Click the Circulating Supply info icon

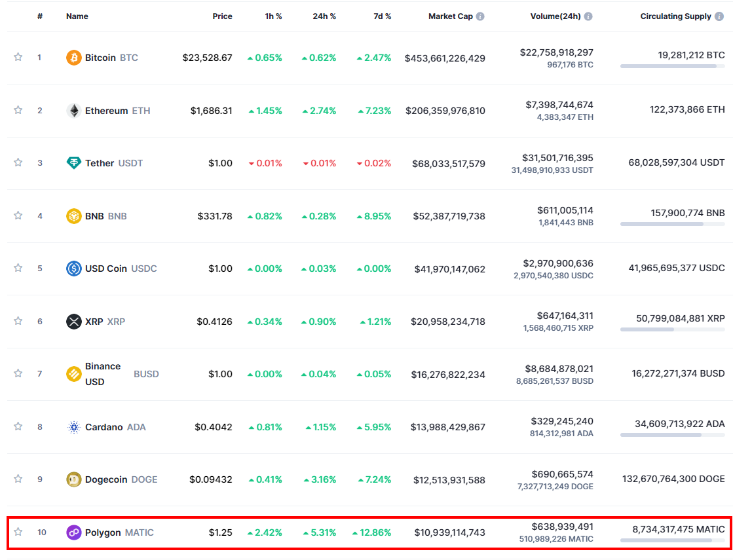tap(719, 16)
